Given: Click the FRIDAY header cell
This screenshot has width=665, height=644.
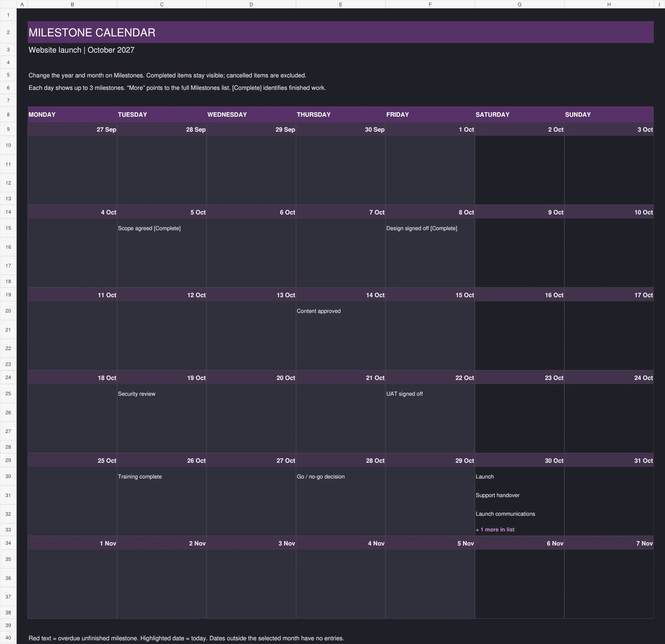Looking at the screenshot, I should tap(430, 114).
